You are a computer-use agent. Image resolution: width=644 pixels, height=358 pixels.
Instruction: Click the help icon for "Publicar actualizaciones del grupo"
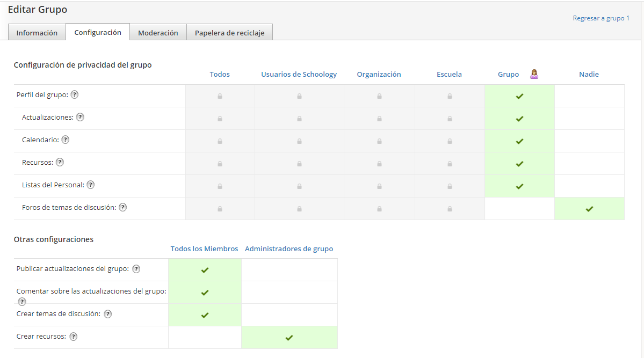coord(136,269)
